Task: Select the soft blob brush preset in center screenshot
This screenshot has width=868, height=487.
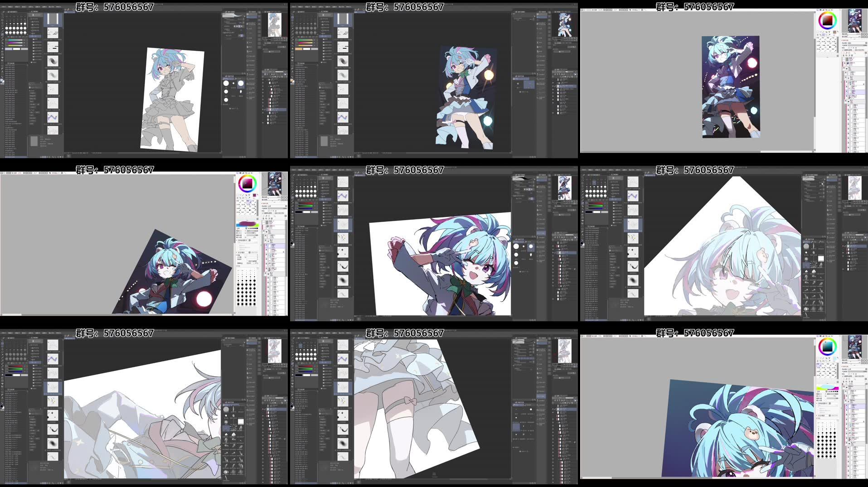Action: pos(343,280)
